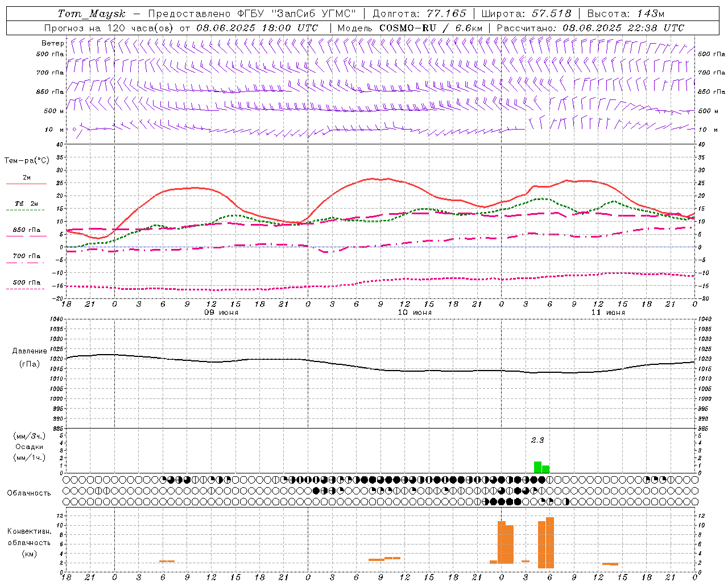Click the 10 м wind level label on left
The image size is (728, 582).
coord(55,130)
